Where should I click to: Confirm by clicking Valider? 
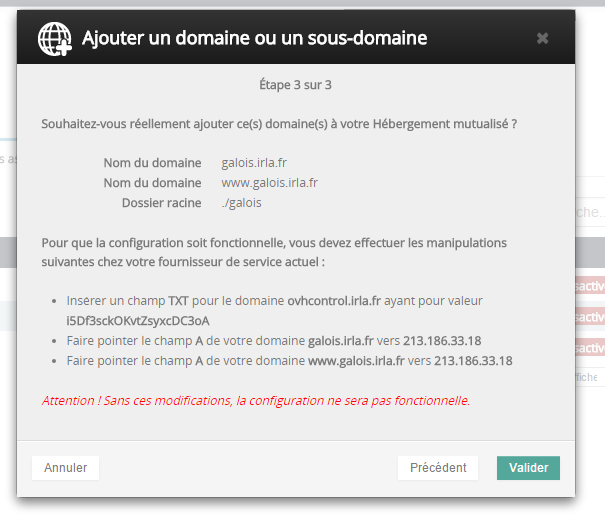point(528,468)
